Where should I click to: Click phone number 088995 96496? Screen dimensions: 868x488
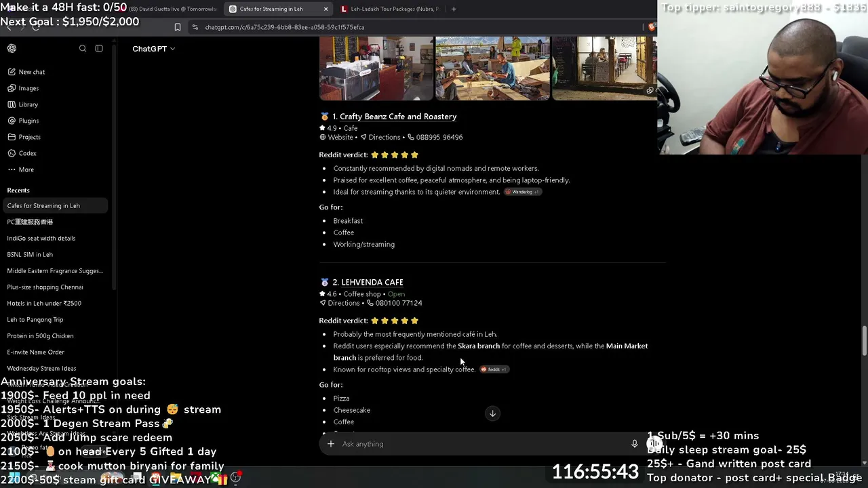435,137
